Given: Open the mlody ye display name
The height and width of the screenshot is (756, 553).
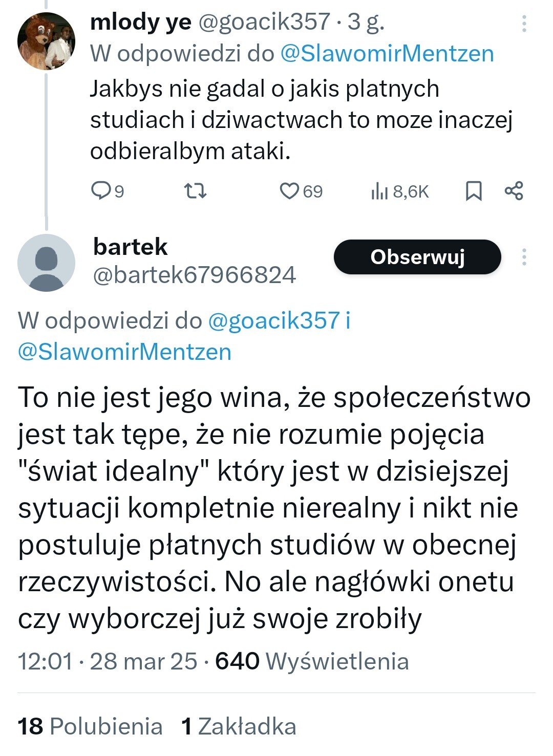Looking at the screenshot, I should point(140,22).
